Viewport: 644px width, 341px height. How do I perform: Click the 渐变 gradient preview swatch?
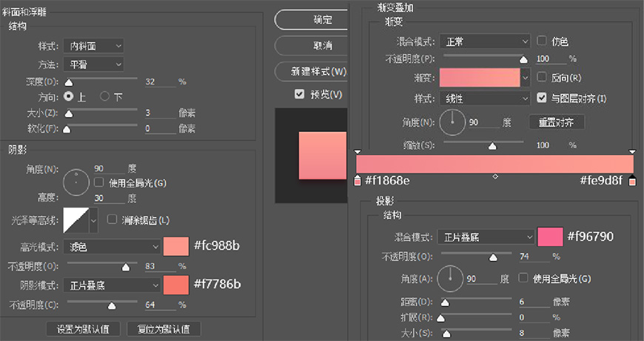click(x=480, y=77)
